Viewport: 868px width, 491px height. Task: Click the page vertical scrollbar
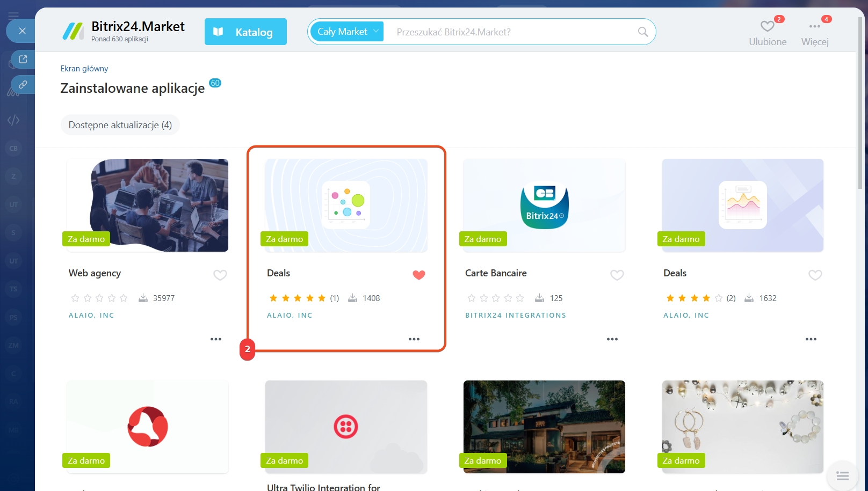pos(860,102)
